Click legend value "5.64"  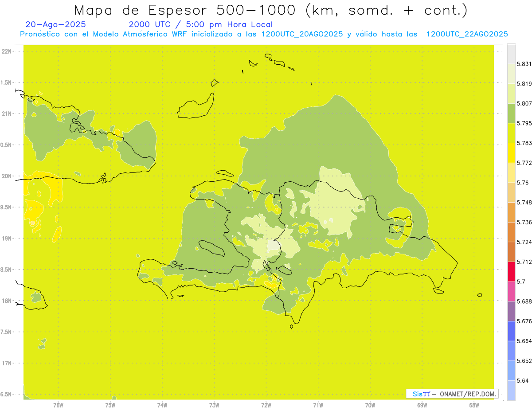(523, 380)
